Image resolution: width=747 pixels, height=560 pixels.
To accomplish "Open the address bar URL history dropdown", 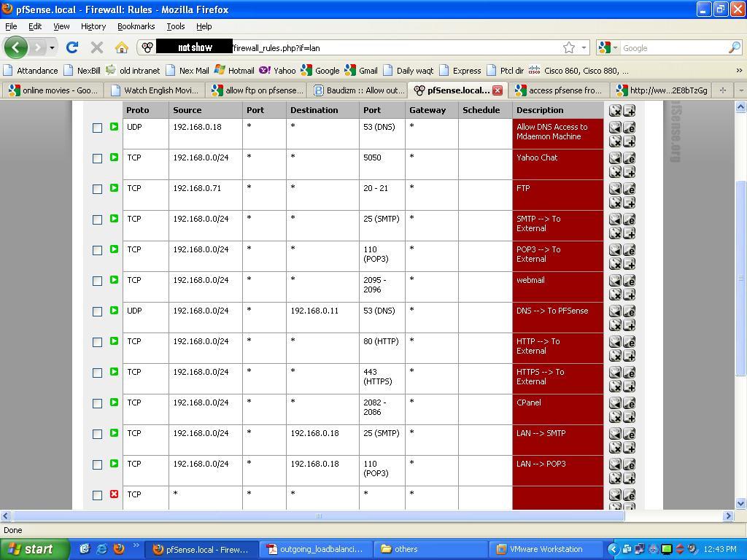I will coord(584,47).
